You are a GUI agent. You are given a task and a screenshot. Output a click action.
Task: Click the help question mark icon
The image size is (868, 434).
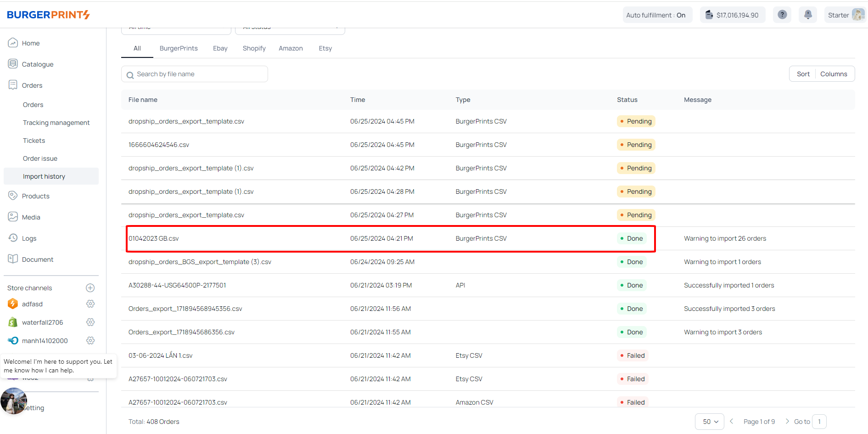[782, 15]
